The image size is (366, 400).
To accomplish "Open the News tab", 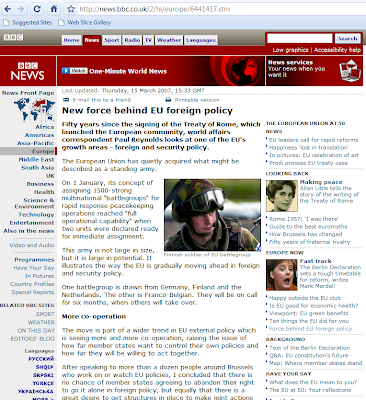I will [92, 40].
